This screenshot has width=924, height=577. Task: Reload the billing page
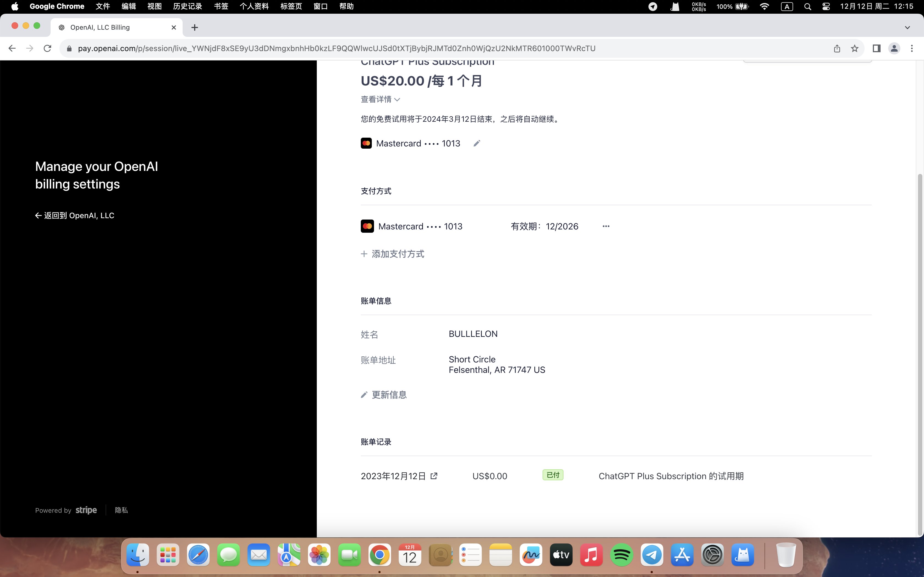point(47,48)
